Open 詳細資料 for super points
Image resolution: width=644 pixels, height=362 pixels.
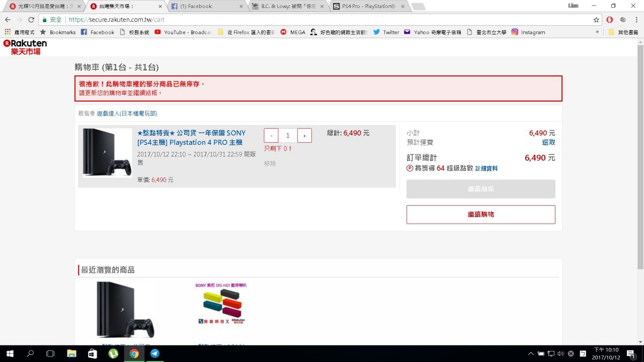point(487,168)
